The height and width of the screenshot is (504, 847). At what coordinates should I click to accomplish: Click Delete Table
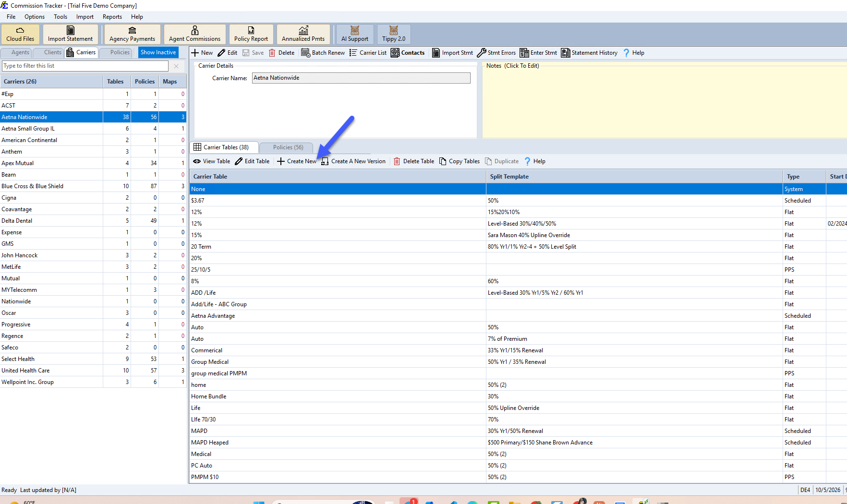(x=413, y=161)
